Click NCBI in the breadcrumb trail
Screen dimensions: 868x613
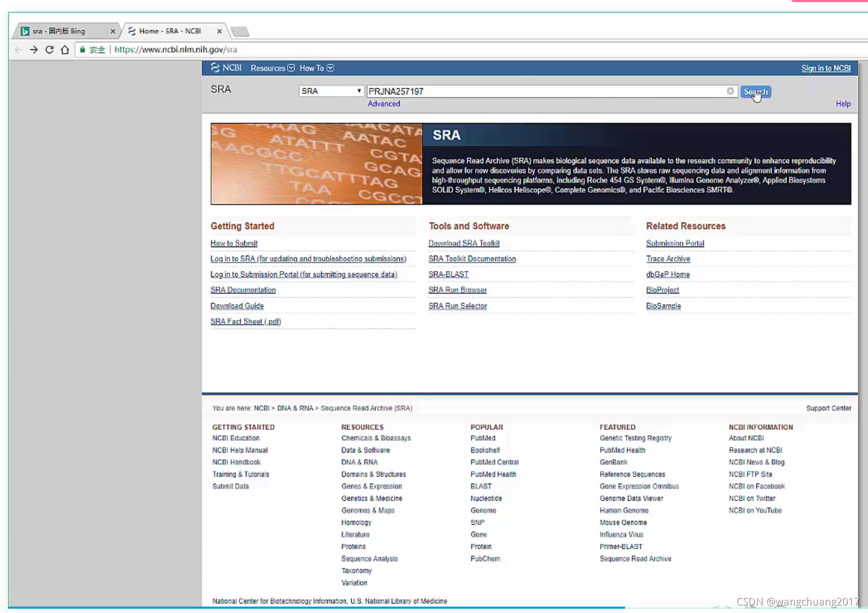[x=261, y=408]
